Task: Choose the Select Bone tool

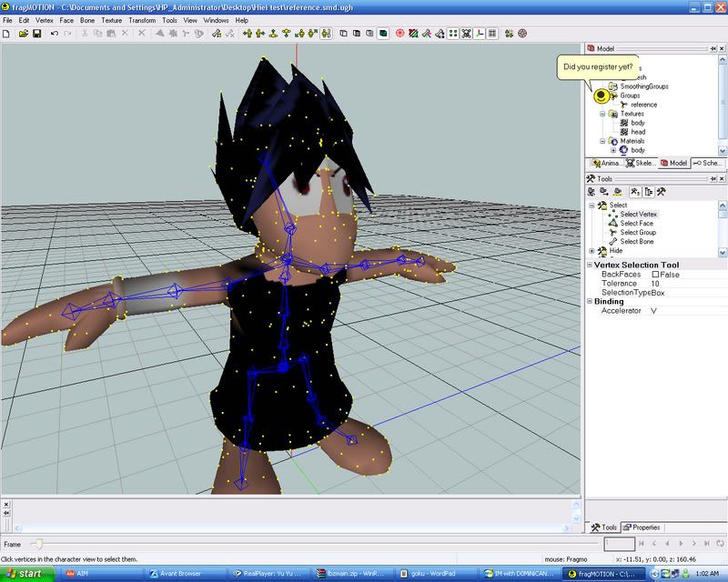Action: coord(636,242)
